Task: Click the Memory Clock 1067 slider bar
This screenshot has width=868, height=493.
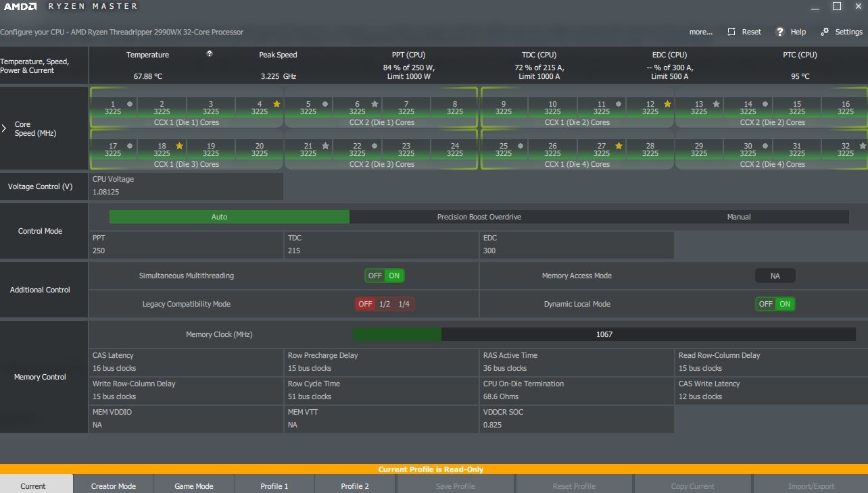Action: pos(604,334)
